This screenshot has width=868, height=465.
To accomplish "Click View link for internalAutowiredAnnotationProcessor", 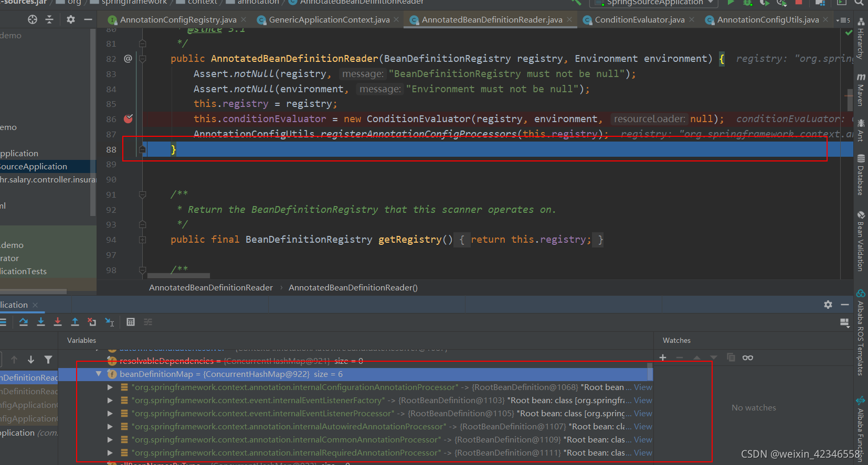I will pos(643,427).
